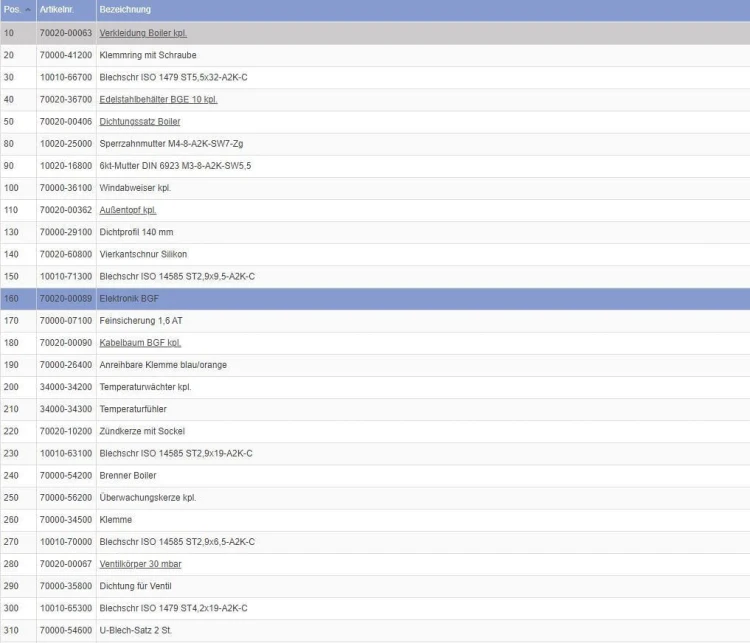
Task: Click article number 70000-26400
Action: (66, 365)
